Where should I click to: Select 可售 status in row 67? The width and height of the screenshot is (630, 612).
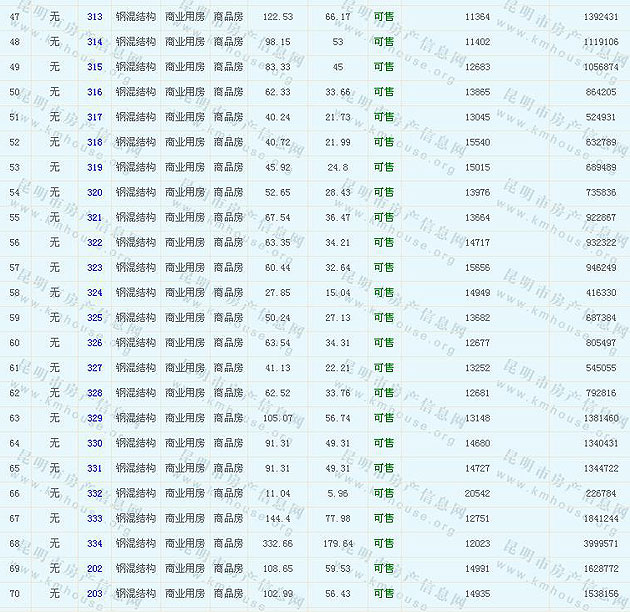coord(383,518)
